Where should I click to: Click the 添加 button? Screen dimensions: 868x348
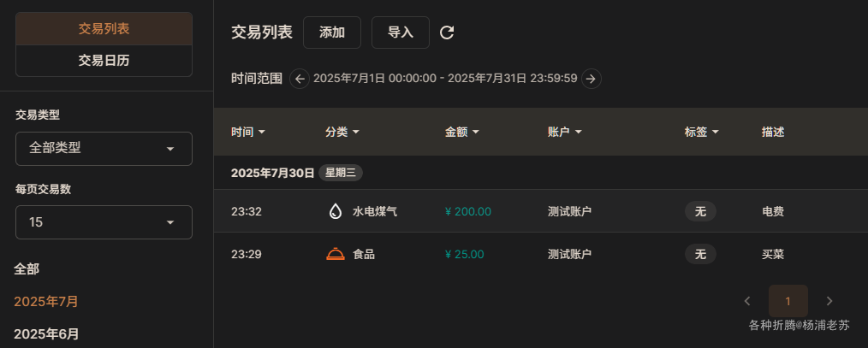click(x=332, y=32)
